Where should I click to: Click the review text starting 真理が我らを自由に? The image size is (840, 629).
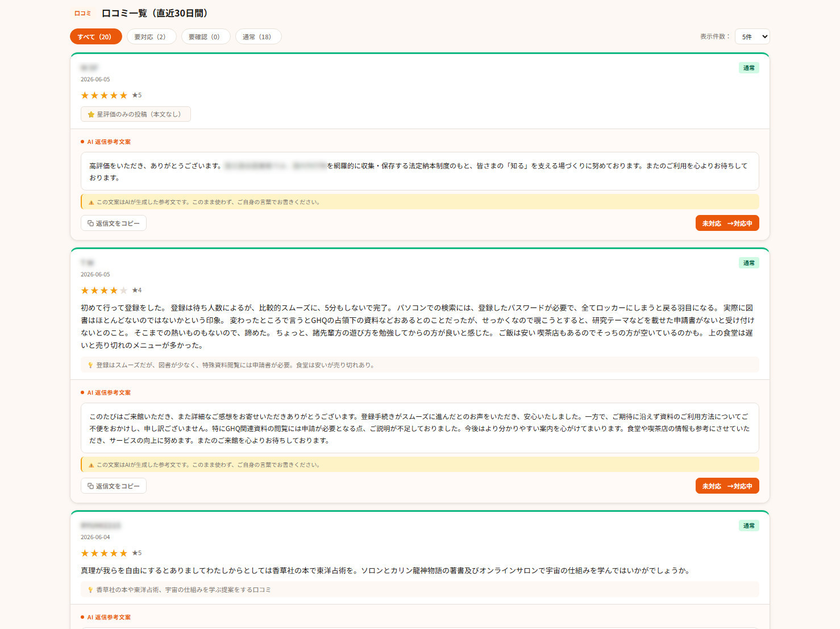point(386,570)
